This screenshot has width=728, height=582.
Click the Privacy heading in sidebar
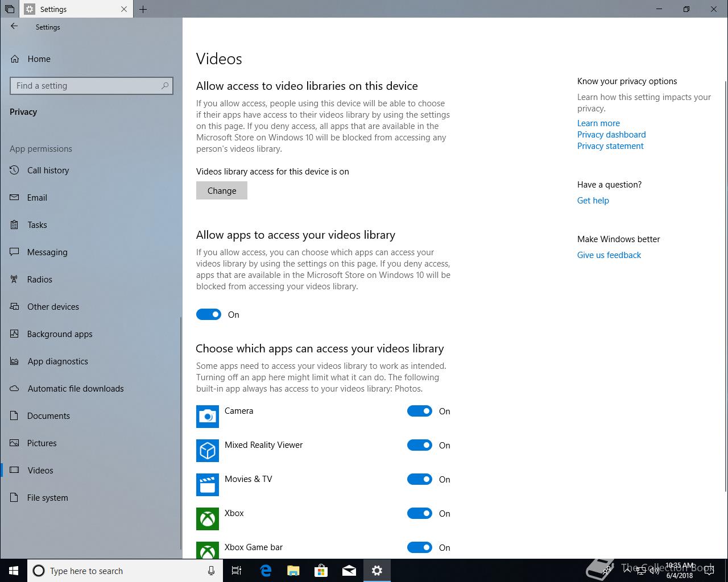(23, 112)
